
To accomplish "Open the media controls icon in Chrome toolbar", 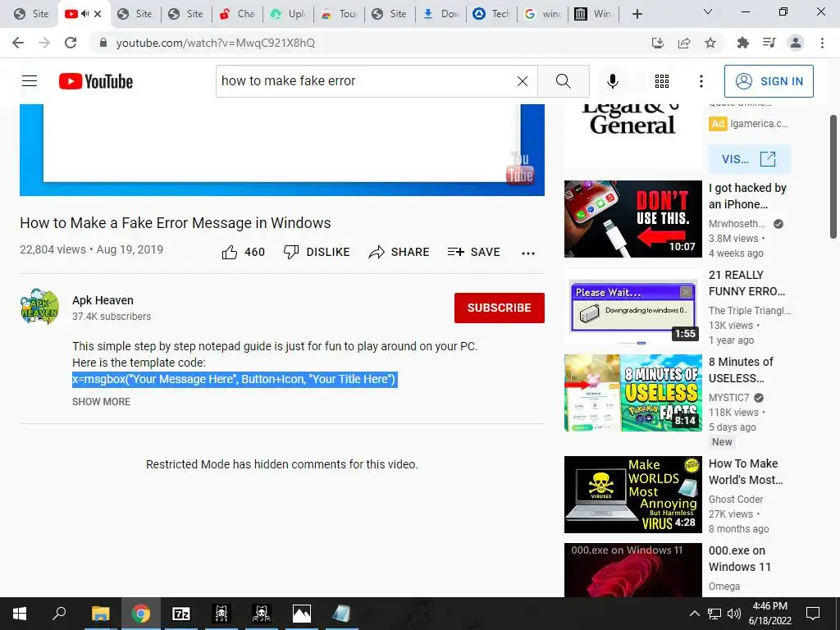I will pos(769,43).
